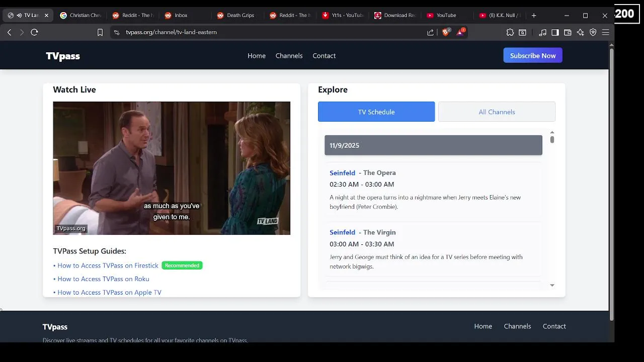The width and height of the screenshot is (644, 362).
Task: Open Contact link in the footer
Action: (554, 326)
